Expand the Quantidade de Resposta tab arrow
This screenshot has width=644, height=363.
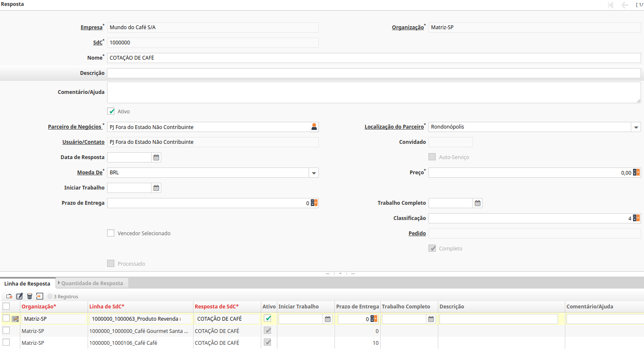coord(59,283)
